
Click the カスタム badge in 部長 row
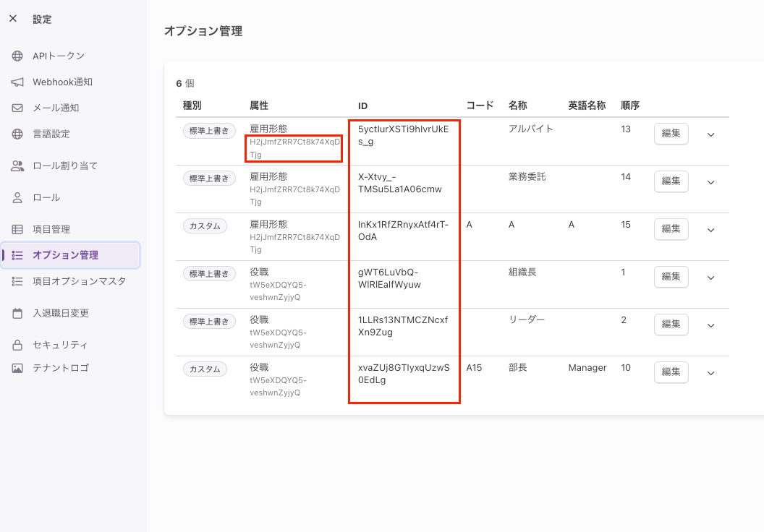pyautogui.click(x=205, y=369)
